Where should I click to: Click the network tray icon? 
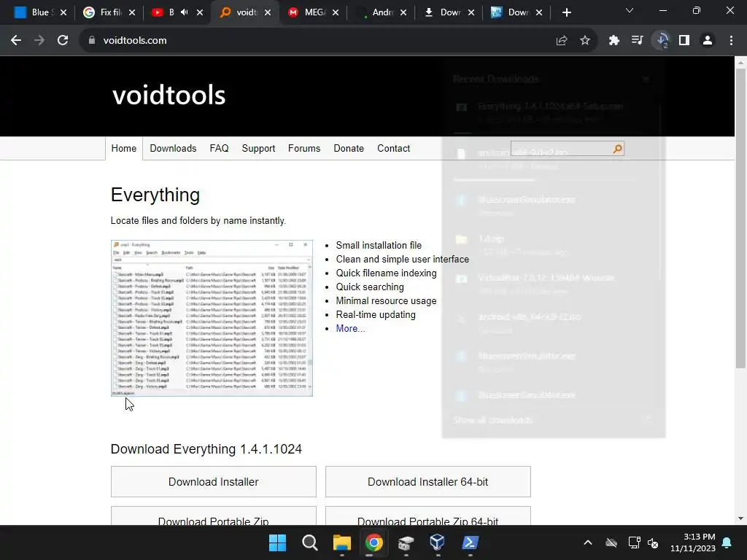[634, 542]
